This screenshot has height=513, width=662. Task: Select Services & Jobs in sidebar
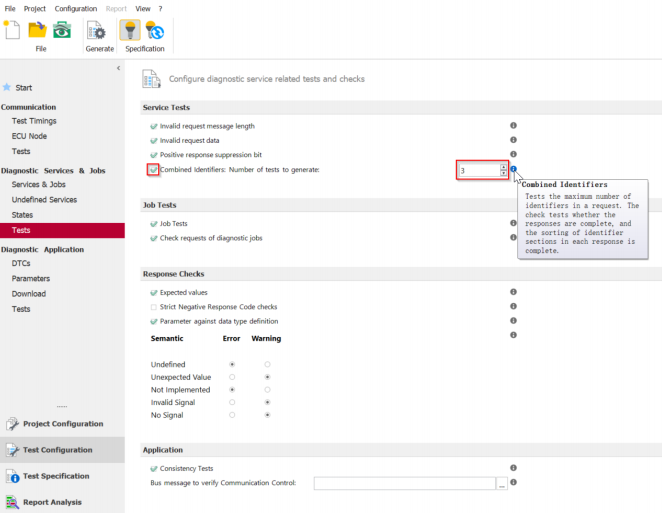point(38,184)
